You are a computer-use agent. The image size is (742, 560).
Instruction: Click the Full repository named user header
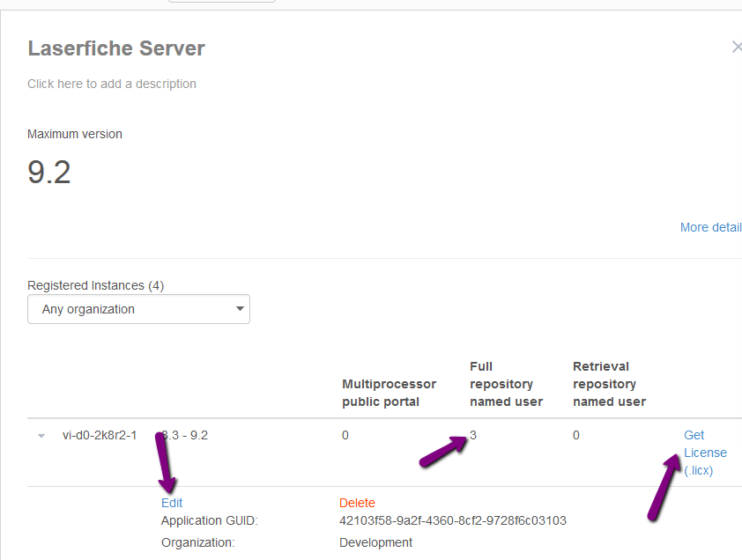[x=507, y=384]
